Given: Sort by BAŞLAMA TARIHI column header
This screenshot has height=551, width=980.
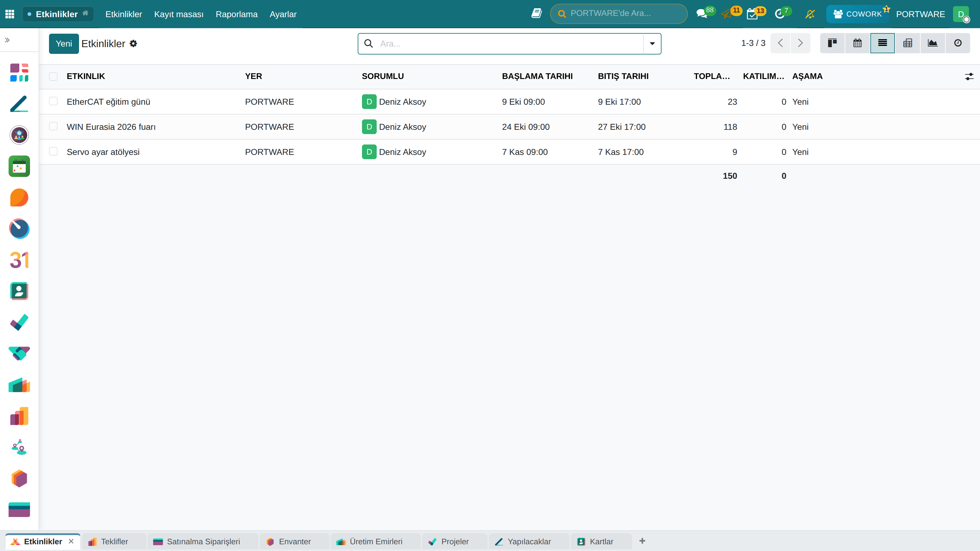Looking at the screenshot, I should pyautogui.click(x=537, y=77).
